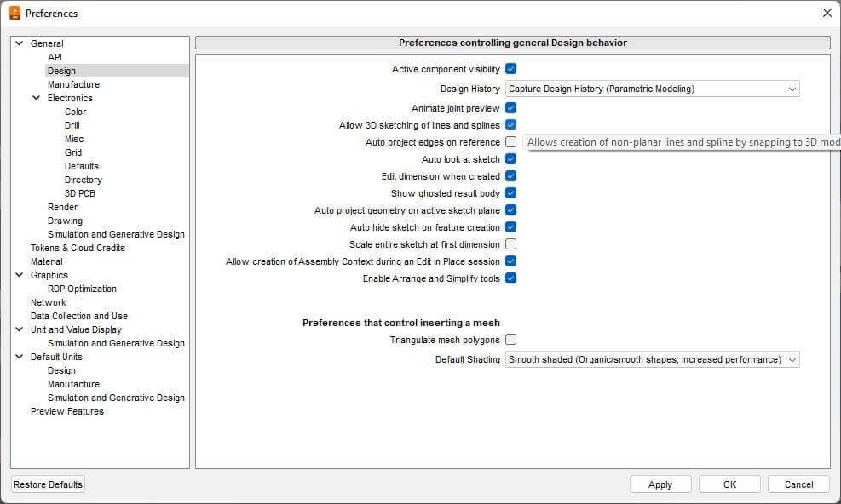Expand the Graphics section chevron

[19, 275]
